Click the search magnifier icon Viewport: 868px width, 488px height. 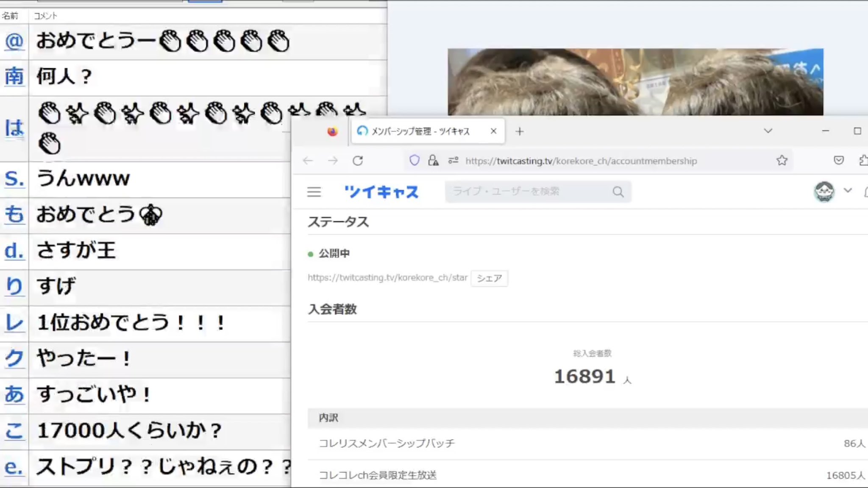point(618,192)
